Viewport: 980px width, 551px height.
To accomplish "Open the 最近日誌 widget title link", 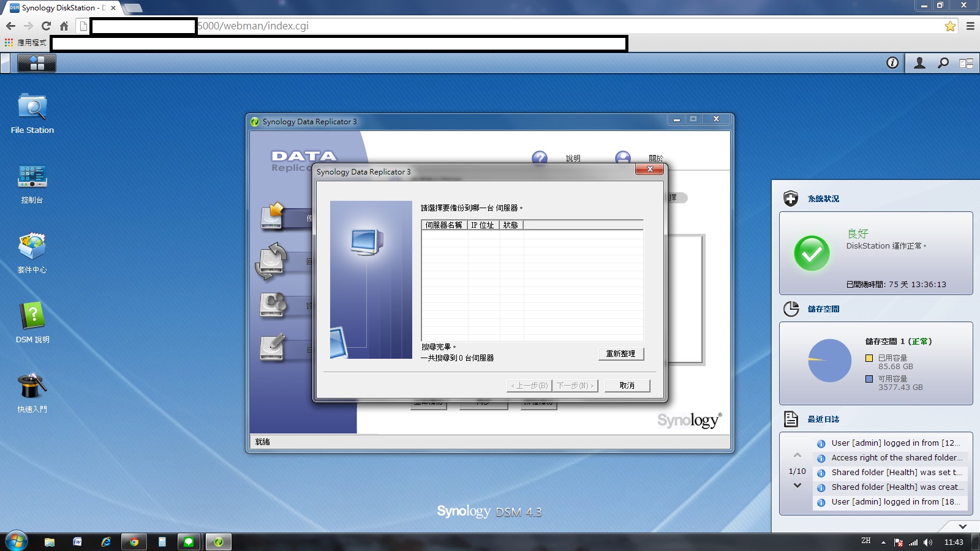I will (823, 419).
